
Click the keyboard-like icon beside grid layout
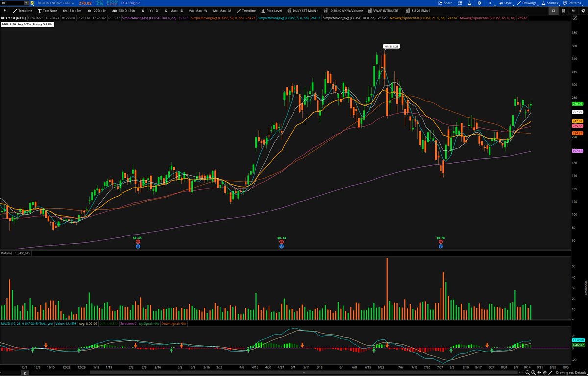point(573,10)
